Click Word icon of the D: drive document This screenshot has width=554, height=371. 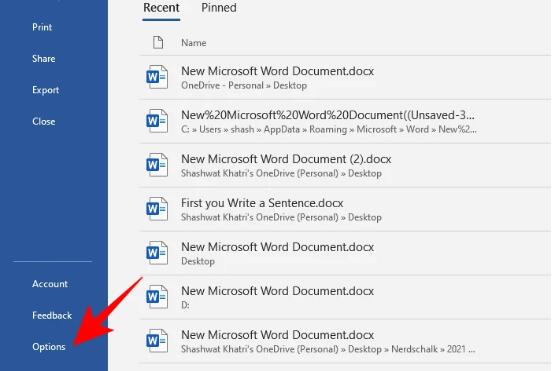pyautogui.click(x=157, y=297)
